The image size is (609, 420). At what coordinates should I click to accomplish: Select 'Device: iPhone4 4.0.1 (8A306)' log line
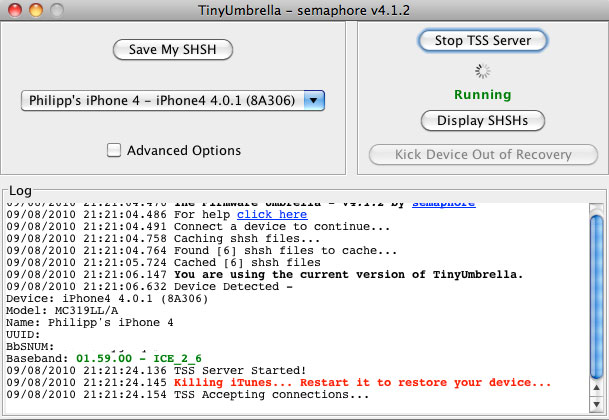107,298
